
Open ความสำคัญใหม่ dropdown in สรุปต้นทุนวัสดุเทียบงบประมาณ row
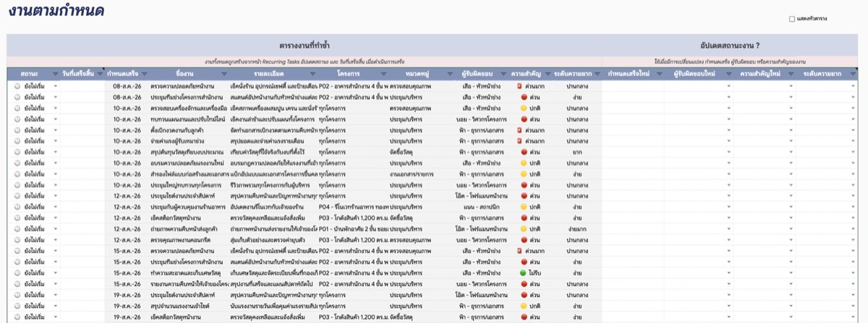pos(791,152)
